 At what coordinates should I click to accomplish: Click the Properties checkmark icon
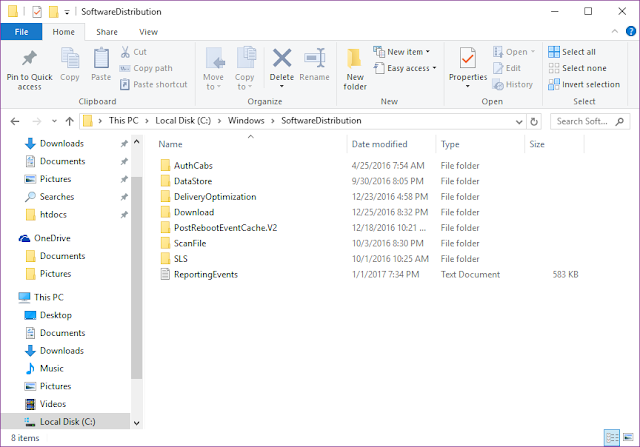tap(468, 58)
